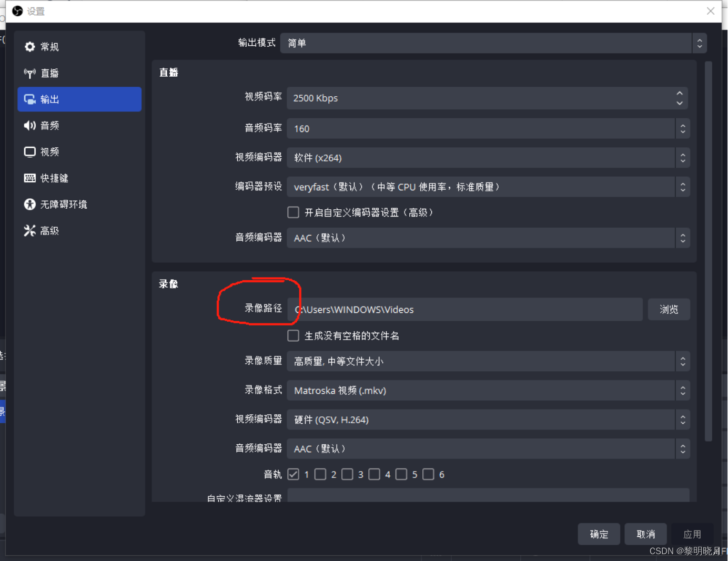Select the 视频 (Video) settings icon
Screen dimensions: 728x561
click(50, 152)
